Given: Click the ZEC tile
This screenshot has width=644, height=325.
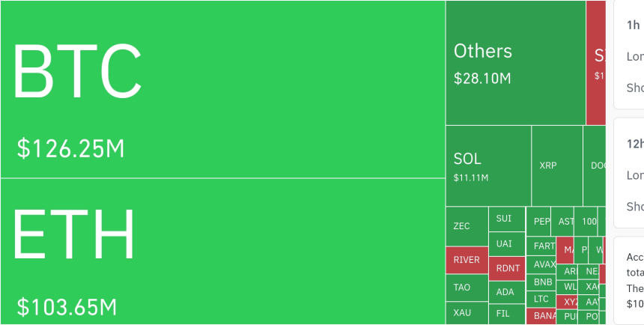Looking at the screenshot, I should pos(467,226).
